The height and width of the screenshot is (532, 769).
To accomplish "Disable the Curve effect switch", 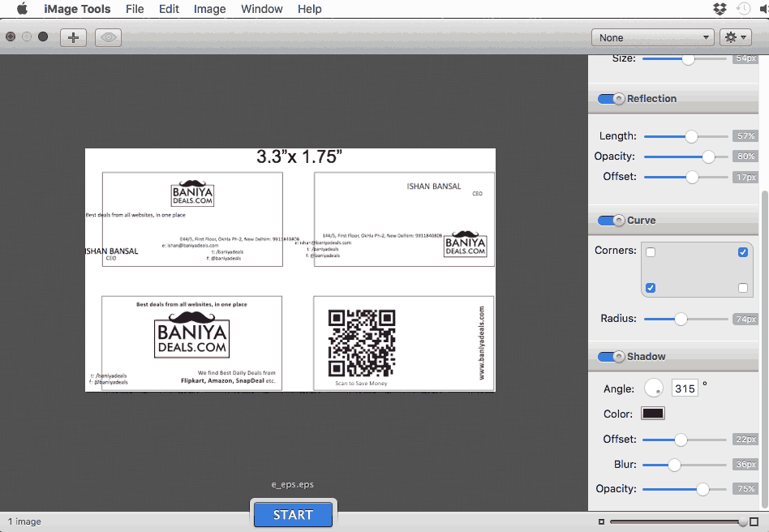I will 611,221.
